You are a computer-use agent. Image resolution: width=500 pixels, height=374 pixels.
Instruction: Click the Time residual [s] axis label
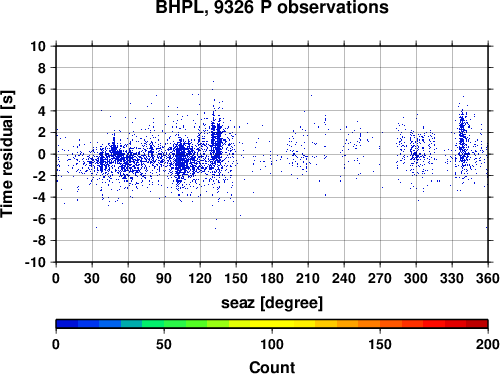(x=7, y=154)
